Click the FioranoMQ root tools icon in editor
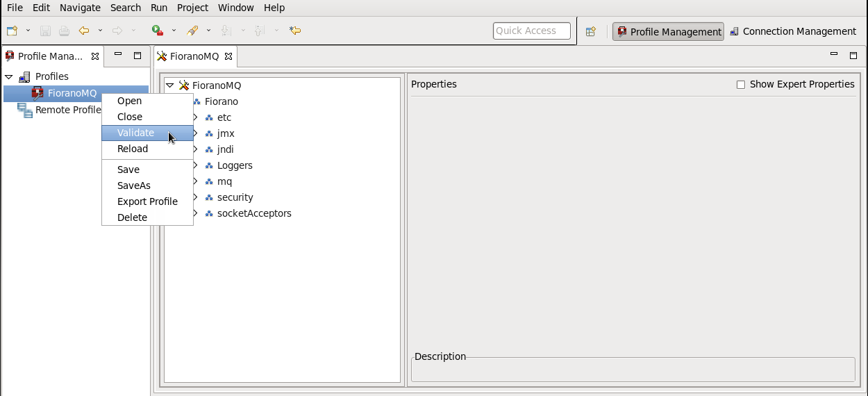The width and height of the screenshot is (868, 396). pos(184,85)
